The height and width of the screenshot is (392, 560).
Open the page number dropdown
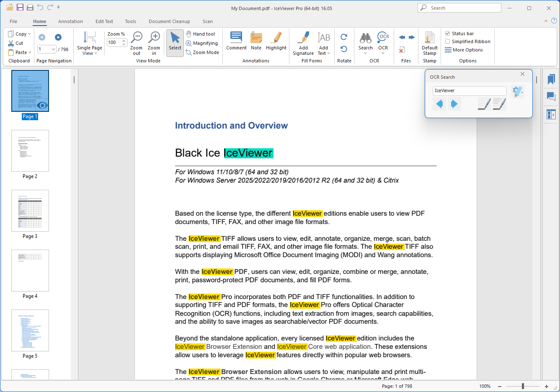(53, 49)
